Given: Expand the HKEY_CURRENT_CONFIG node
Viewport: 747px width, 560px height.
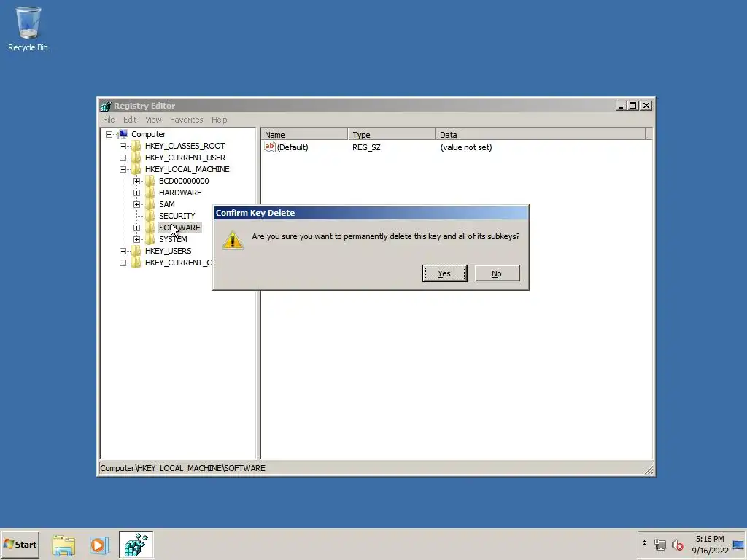Looking at the screenshot, I should click(x=123, y=262).
